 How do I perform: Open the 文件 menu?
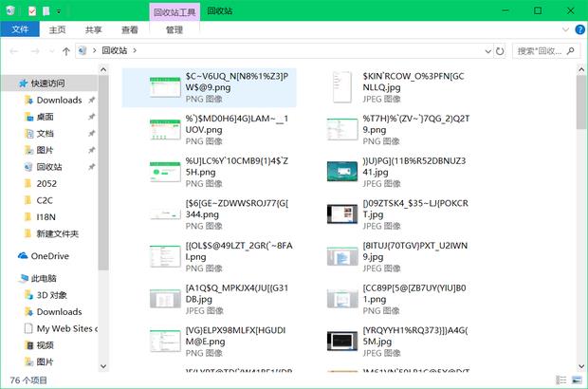tap(20, 30)
